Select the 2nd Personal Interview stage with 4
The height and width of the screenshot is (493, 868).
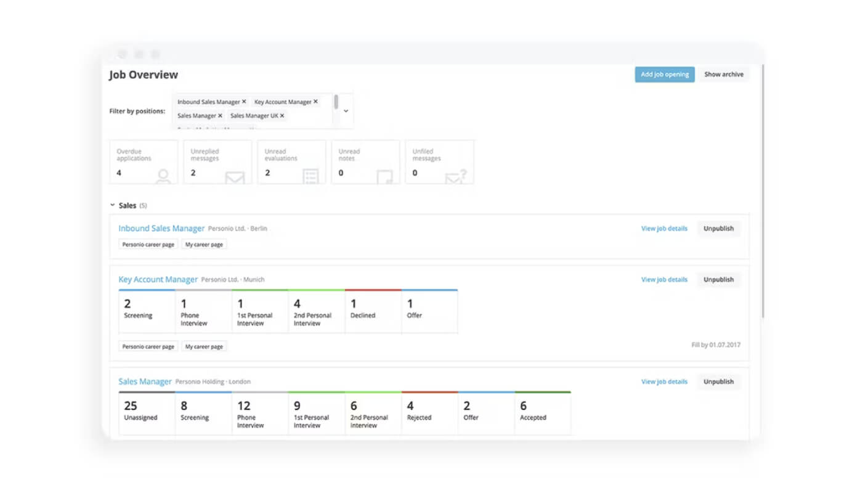[317, 311]
